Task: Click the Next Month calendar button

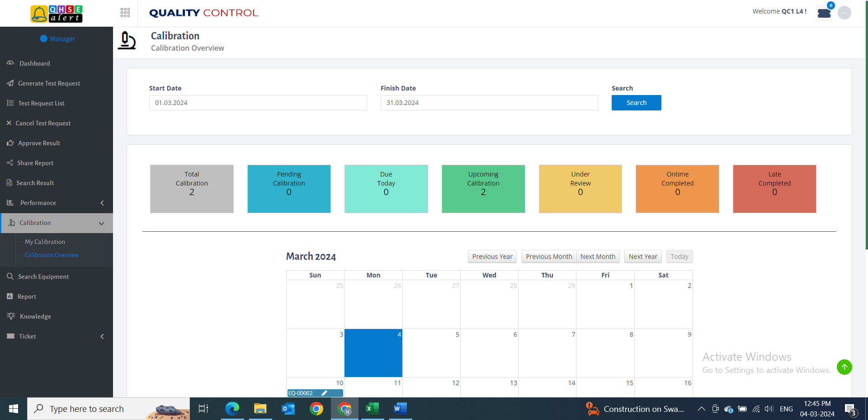Action: click(598, 256)
